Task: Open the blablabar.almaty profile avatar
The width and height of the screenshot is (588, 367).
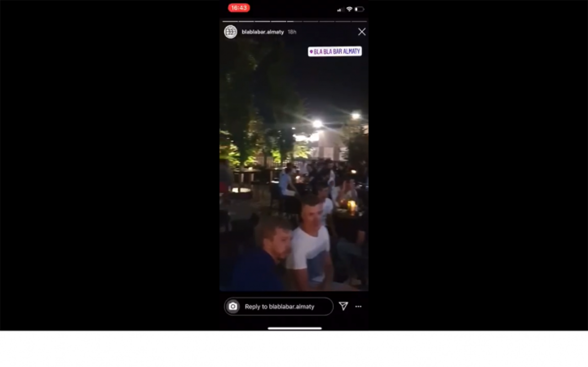Action: (x=230, y=32)
